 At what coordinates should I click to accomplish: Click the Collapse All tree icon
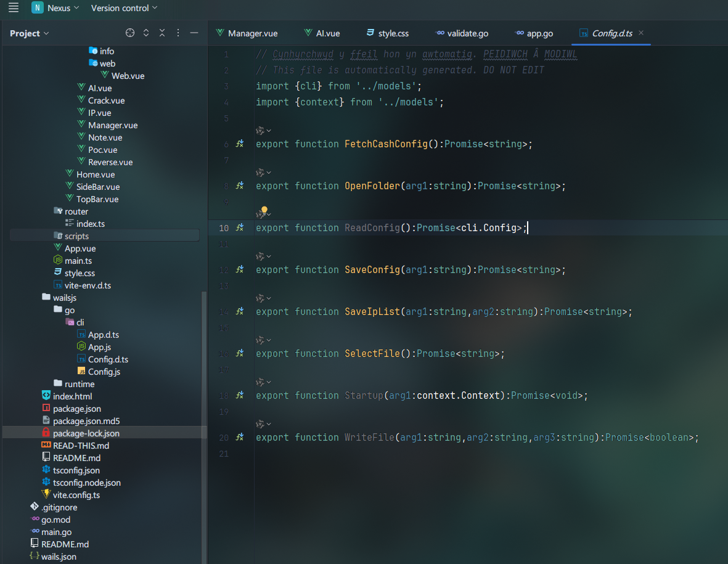162,33
